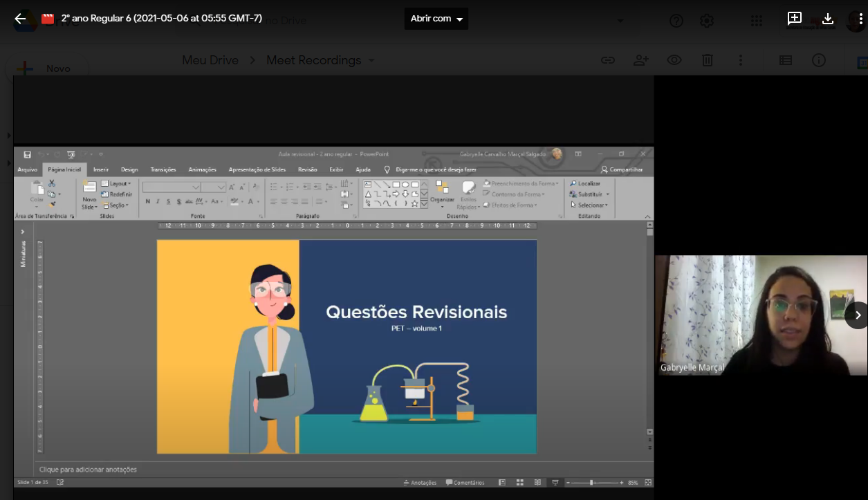Click the scissors cut icon

tap(52, 183)
